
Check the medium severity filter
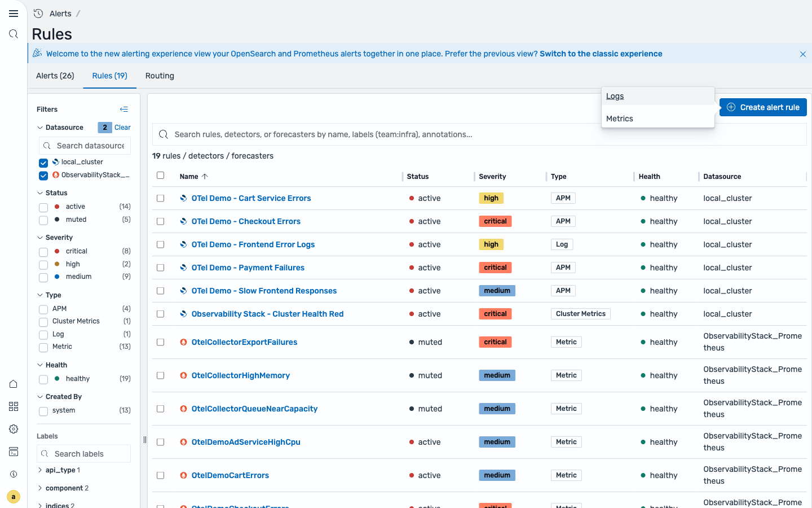(x=43, y=277)
